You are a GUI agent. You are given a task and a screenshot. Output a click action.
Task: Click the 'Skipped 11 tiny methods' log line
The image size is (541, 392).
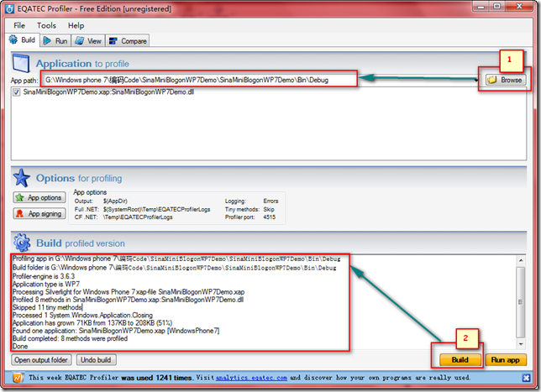point(47,307)
